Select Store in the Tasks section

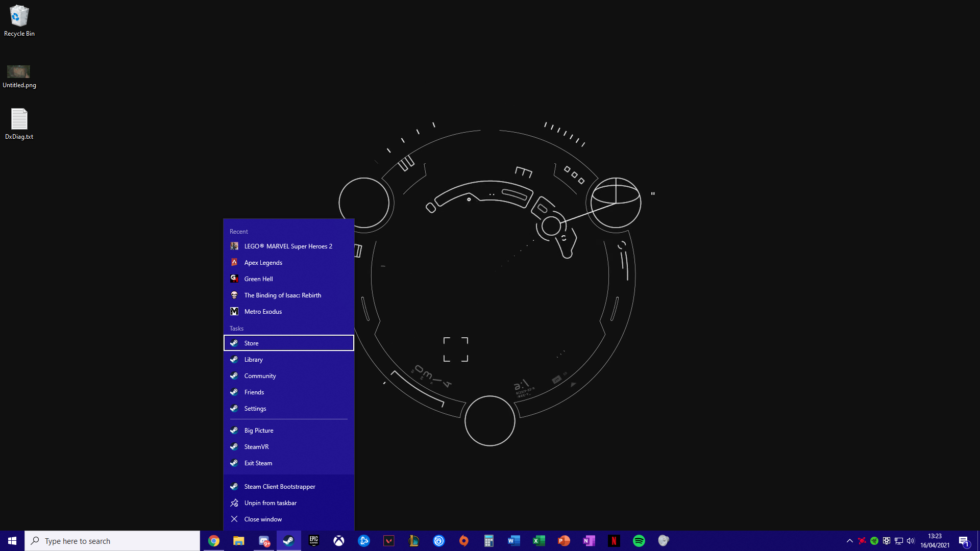(x=251, y=343)
